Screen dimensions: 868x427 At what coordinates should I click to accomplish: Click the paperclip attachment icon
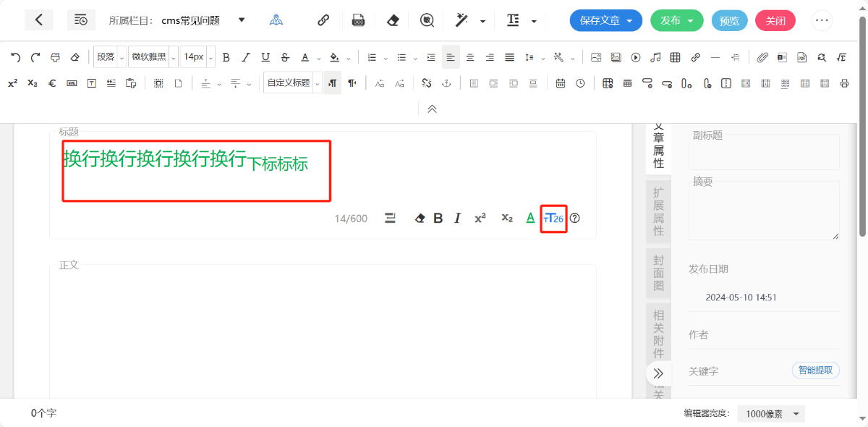point(762,57)
